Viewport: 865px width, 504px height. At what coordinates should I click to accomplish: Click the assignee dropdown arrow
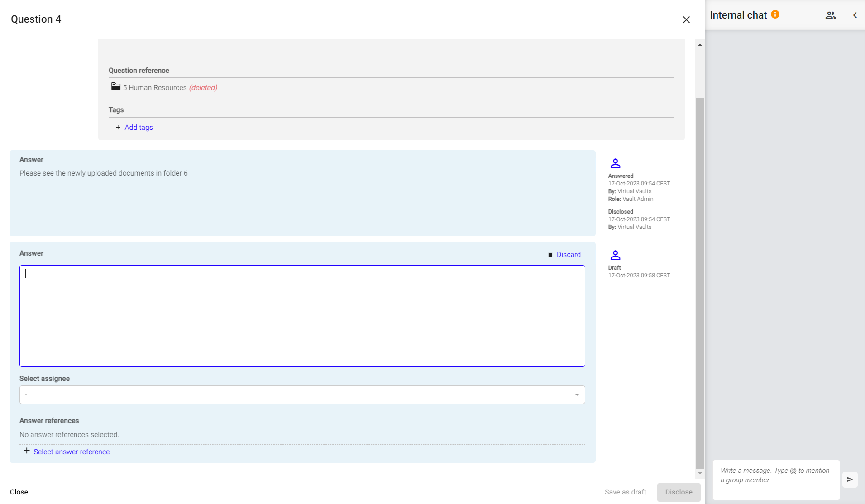tap(577, 395)
